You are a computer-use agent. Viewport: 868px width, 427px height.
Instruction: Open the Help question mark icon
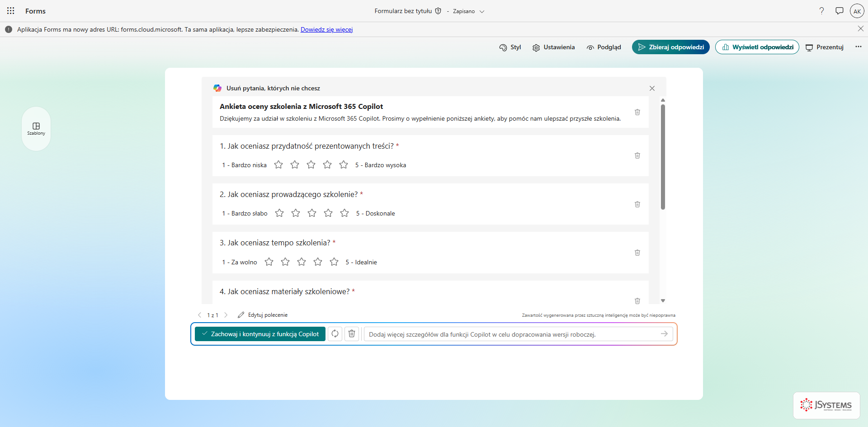(x=822, y=11)
